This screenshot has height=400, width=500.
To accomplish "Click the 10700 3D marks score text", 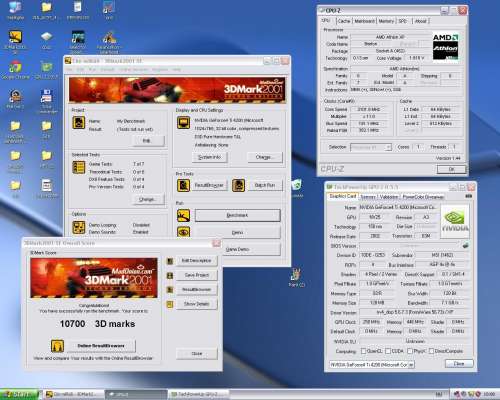I will (x=97, y=324).
